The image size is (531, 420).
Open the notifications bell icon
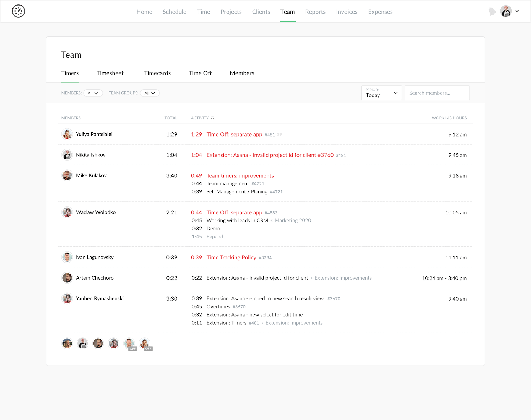coord(492,11)
